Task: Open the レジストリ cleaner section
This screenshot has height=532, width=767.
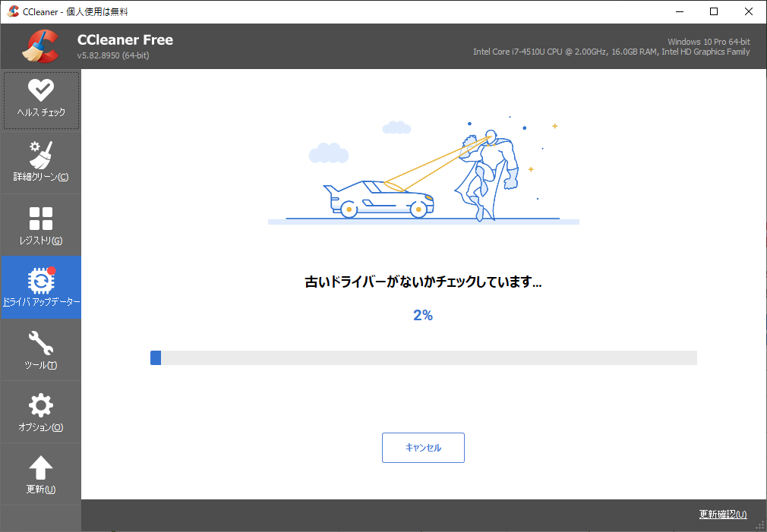Action: pos(41,224)
